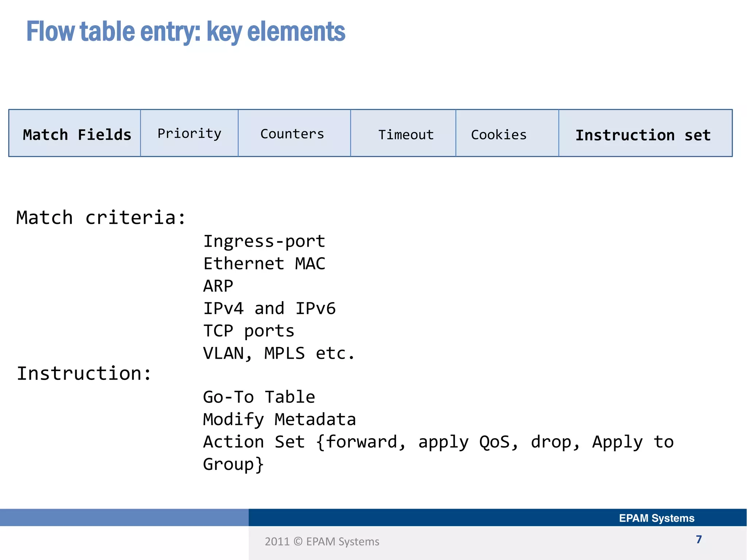Click the slide number 7
The height and width of the screenshot is (560, 747).
coord(699,540)
